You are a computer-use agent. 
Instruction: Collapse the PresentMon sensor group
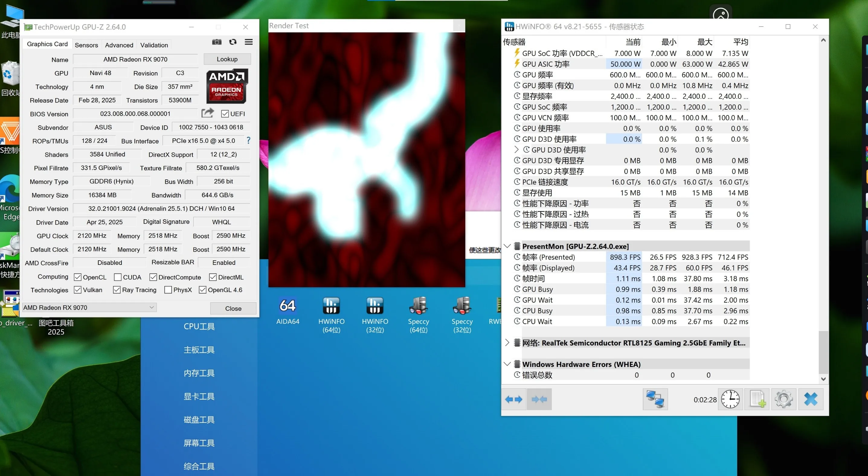tap(507, 246)
